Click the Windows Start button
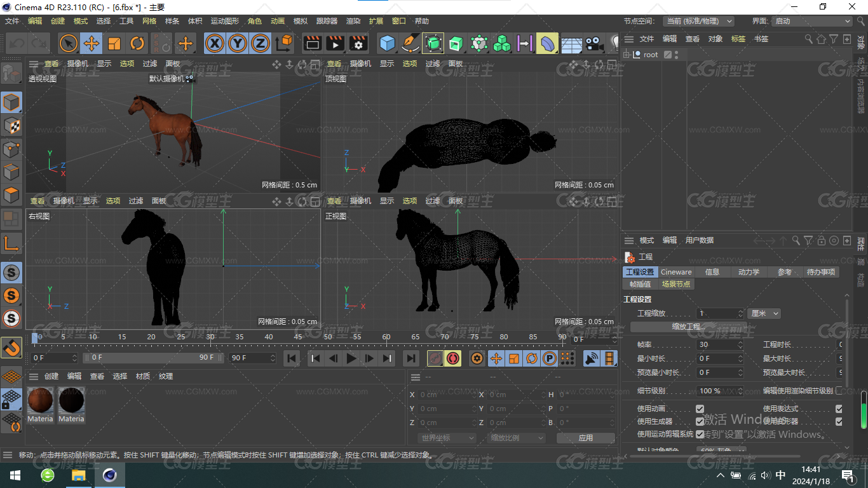Image resolution: width=868 pixels, height=488 pixels. [15, 475]
